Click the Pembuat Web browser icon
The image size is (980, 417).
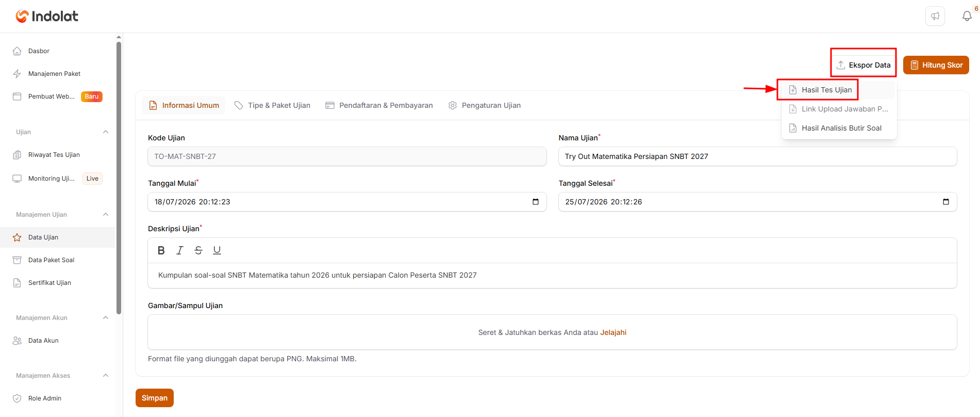(x=17, y=97)
